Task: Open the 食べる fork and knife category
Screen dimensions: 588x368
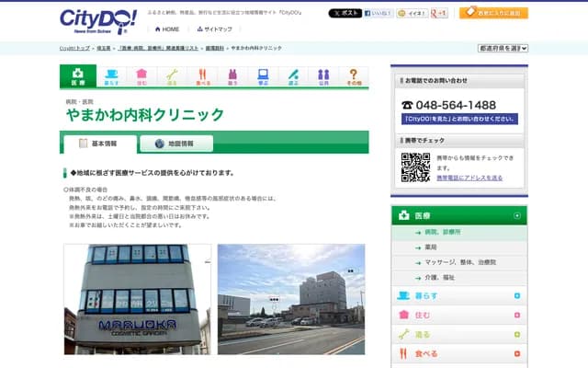Action: [x=202, y=76]
